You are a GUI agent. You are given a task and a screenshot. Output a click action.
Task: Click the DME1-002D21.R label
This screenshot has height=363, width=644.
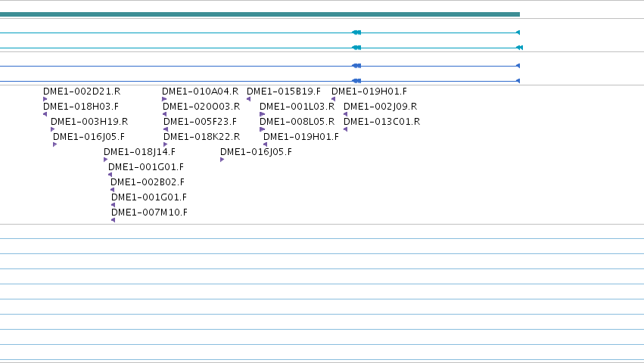[x=82, y=92]
